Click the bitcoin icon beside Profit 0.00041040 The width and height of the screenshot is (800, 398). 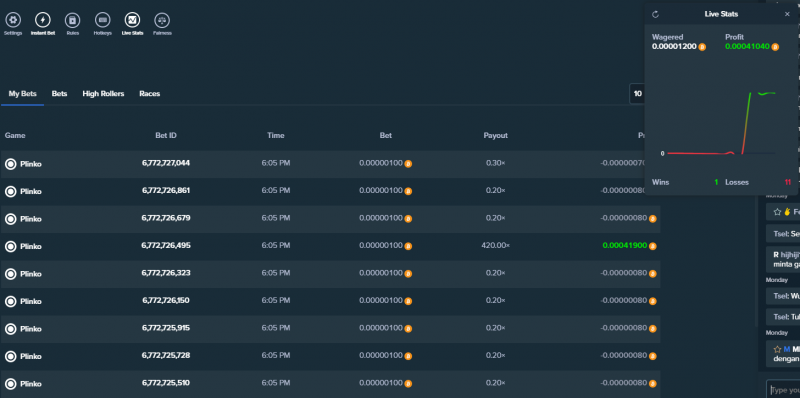(775, 47)
